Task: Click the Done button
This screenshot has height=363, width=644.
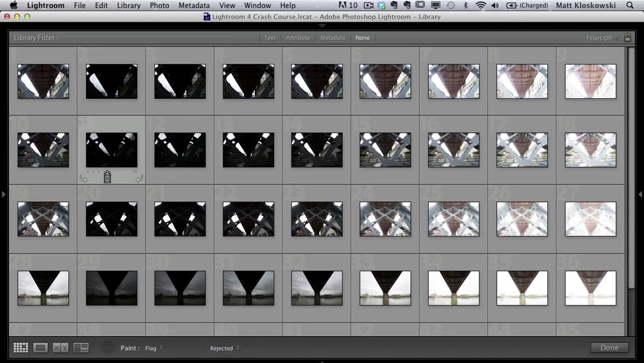Action: coord(609,348)
